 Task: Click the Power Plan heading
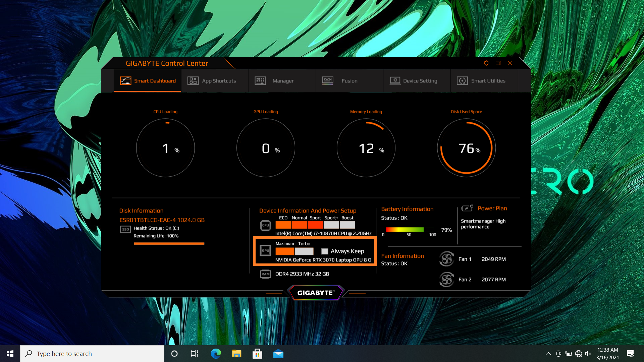pos(492,208)
